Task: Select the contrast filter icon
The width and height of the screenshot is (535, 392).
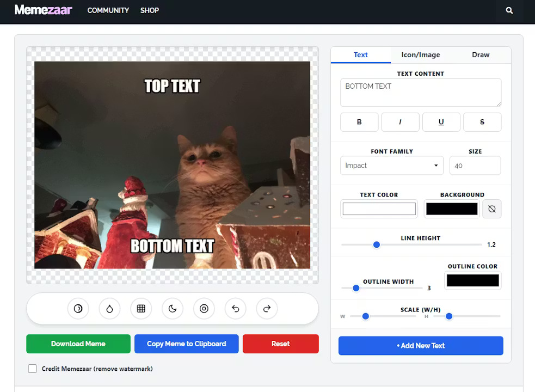Action: coord(78,308)
